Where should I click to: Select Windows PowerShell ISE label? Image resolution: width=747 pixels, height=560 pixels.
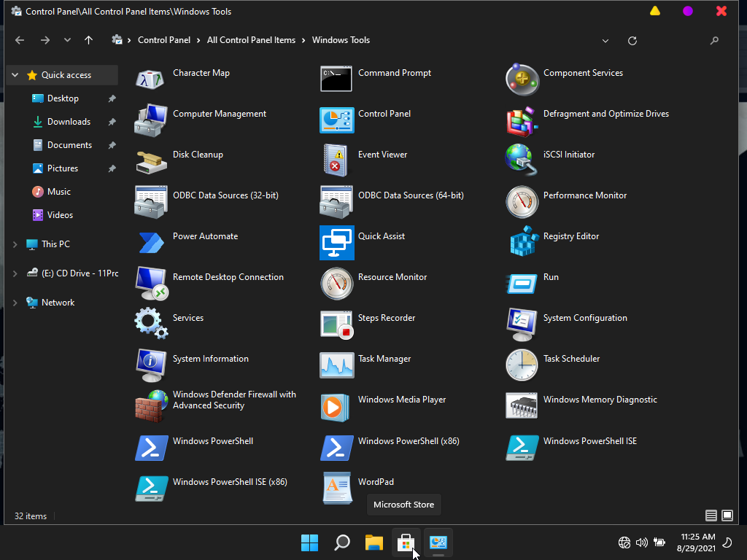coord(589,441)
